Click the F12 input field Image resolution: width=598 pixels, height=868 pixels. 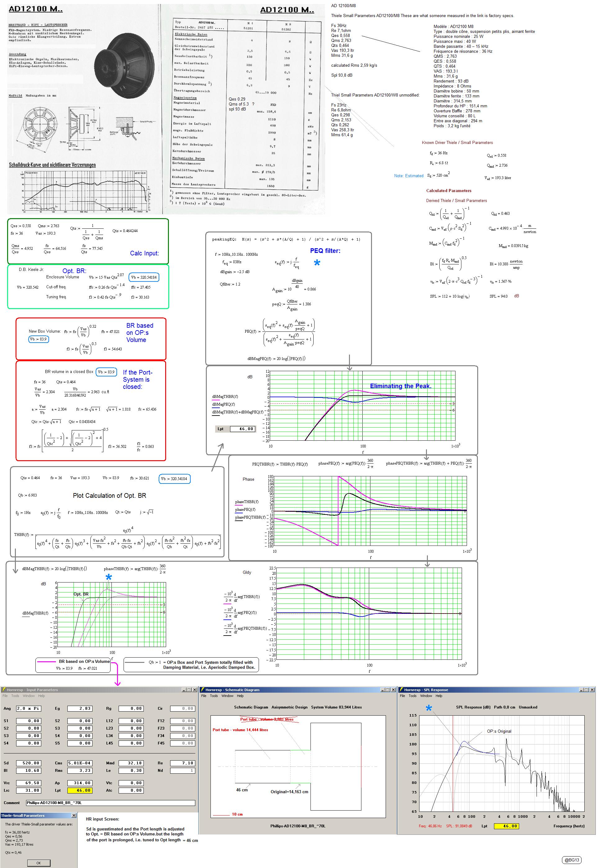(x=183, y=721)
